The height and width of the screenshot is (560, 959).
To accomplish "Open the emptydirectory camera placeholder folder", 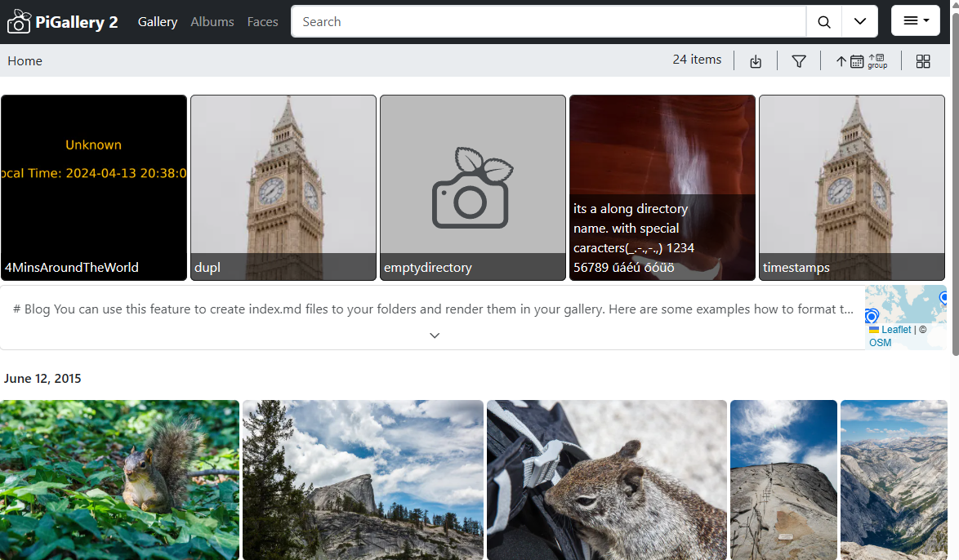I will click(472, 188).
